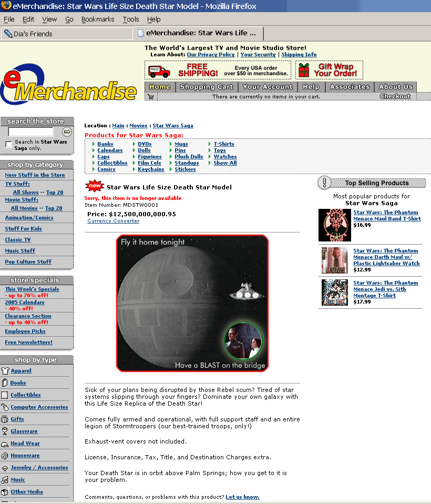Image resolution: width=431 pixels, height=504 pixels.
Task: Open the Keychains product category link
Action: coord(151,169)
